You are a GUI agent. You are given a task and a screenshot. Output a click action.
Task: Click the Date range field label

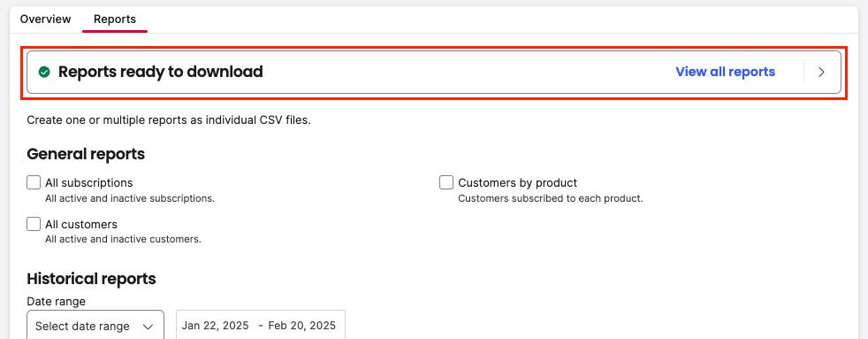(57, 301)
